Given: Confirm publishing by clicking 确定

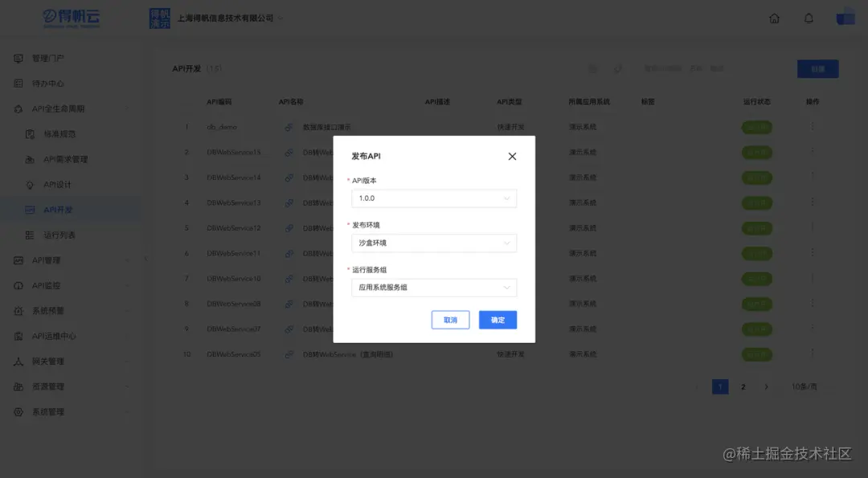Looking at the screenshot, I should (x=497, y=319).
